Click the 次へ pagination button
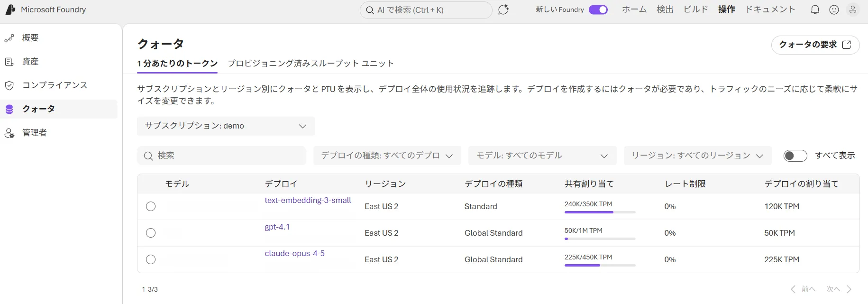 pyautogui.click(x=840, y=289)
